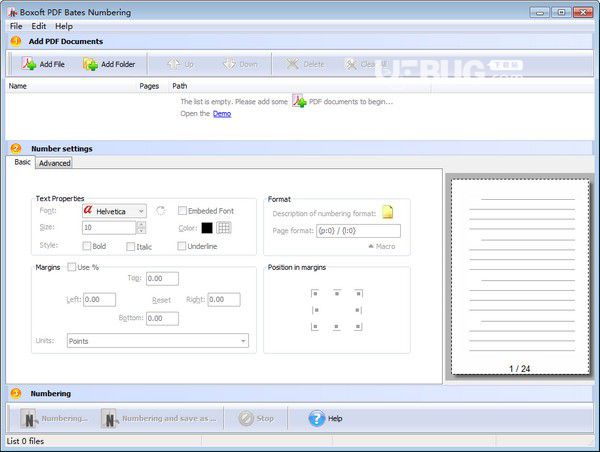
Task: Click Numbering and save as button
Action: [159, 418]
